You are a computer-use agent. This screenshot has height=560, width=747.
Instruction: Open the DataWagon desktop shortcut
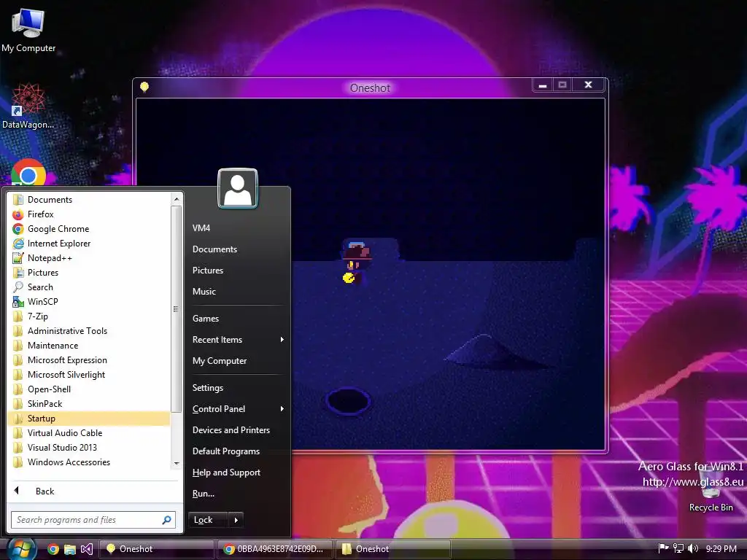pos(28,106)
